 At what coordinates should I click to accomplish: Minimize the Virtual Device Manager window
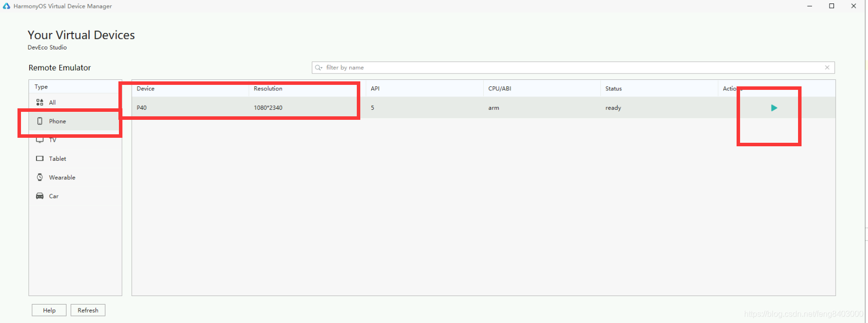810,6
